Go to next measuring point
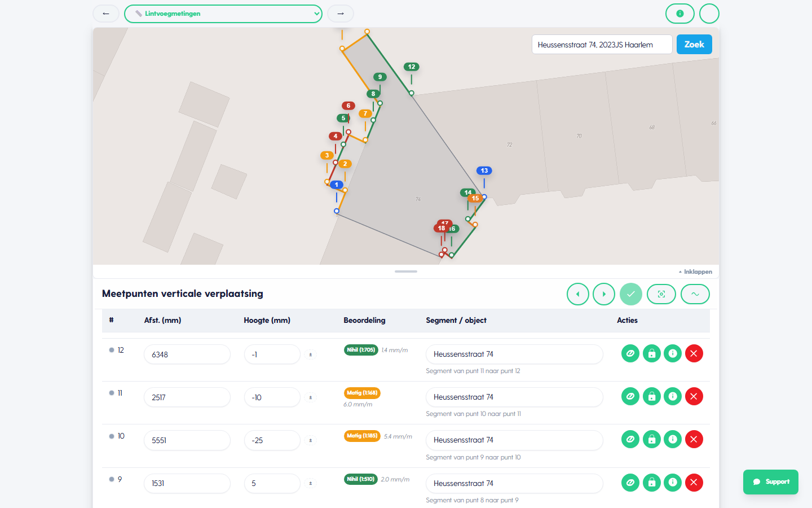Image resolution: width=812 pixels, height=508 pixels. [x=604, y=294]
